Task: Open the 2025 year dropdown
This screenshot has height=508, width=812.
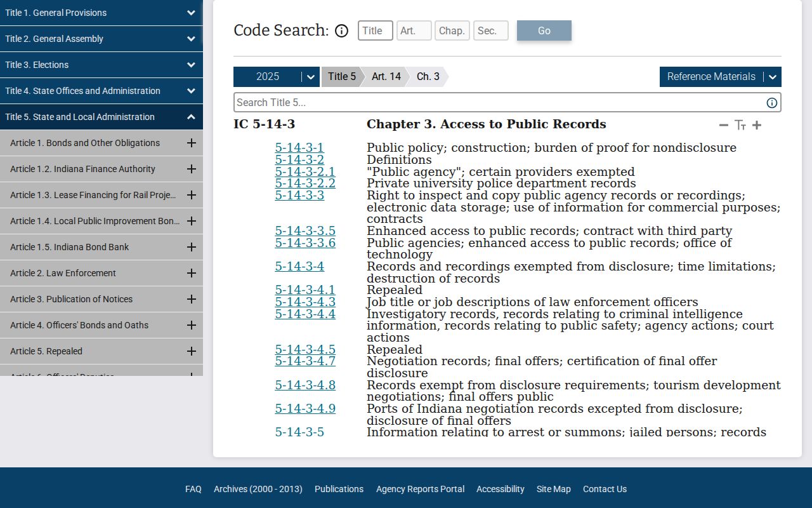Action: (277, 77)
